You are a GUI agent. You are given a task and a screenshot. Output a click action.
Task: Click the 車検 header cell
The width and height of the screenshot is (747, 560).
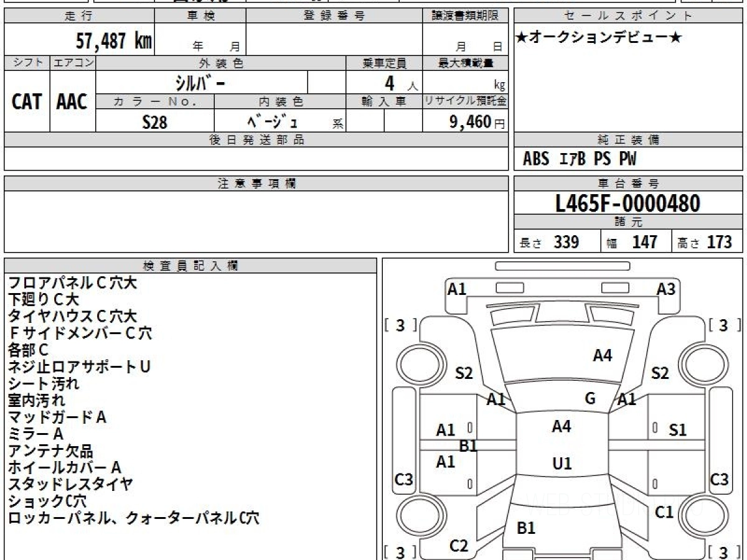(200, 16)
